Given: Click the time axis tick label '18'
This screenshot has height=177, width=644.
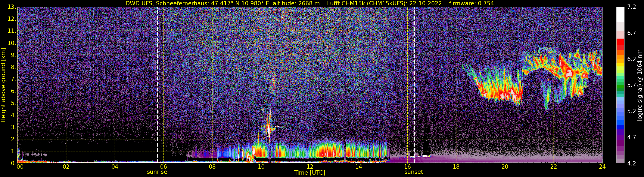Looking at the screenshot, I should [x=456, y=167].
